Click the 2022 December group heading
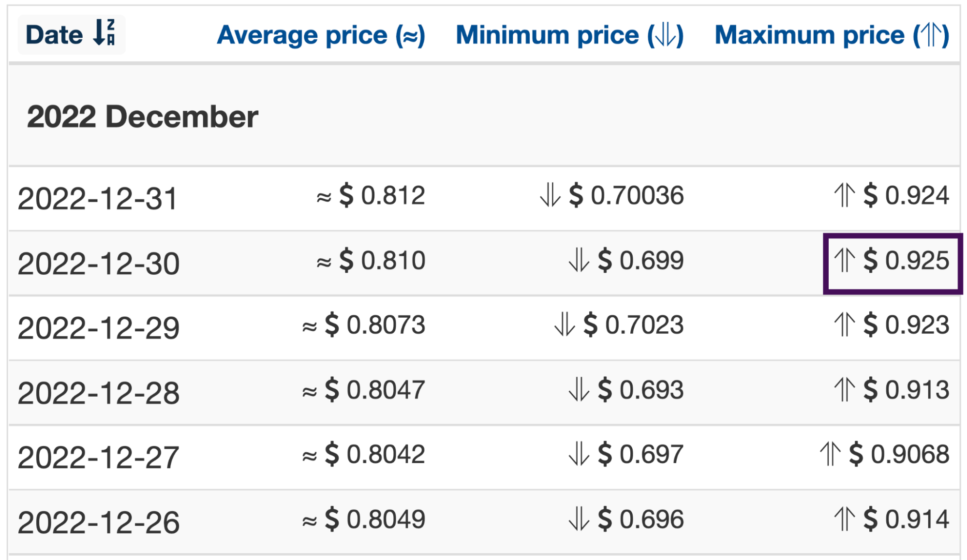Screen dimensions: 967x560 pyautogui.click(x=143, y=117)
